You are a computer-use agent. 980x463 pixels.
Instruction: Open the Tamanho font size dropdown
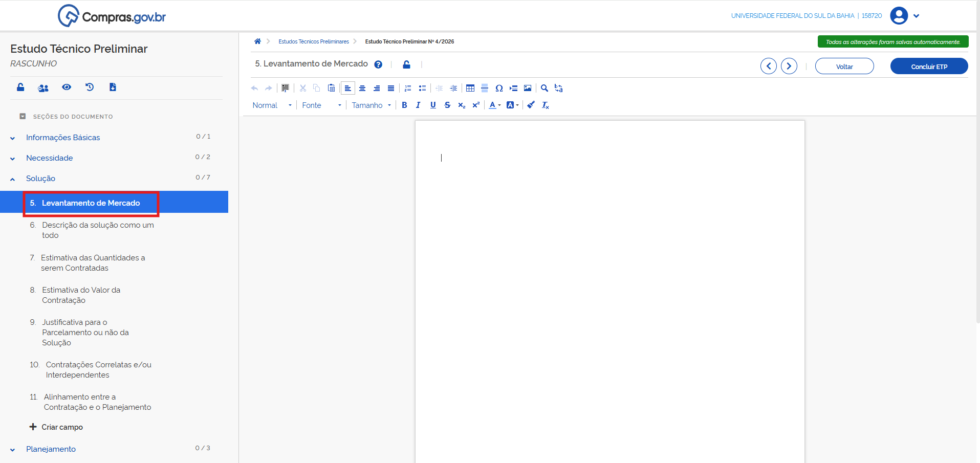pos(371,105)
